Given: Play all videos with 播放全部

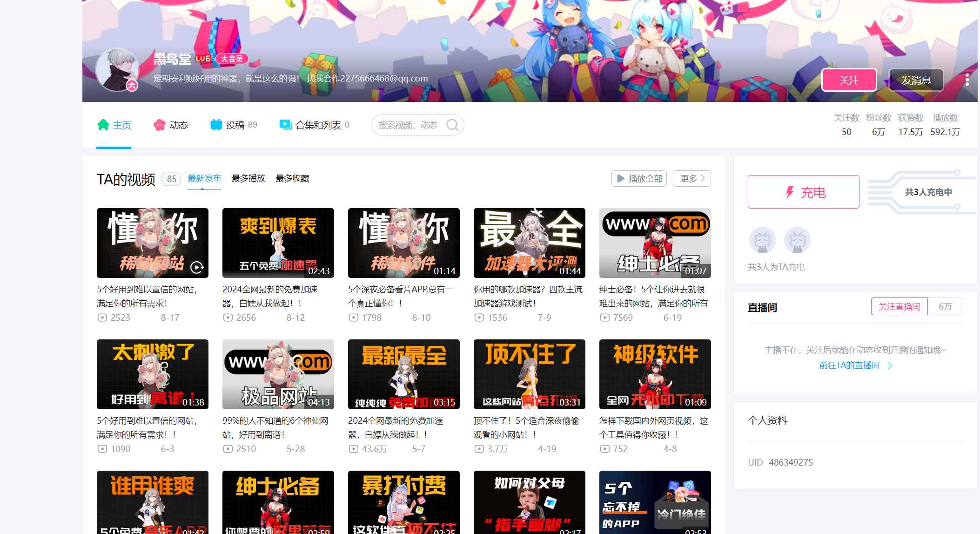Looking at the screenshot, I should pos(639,178).
